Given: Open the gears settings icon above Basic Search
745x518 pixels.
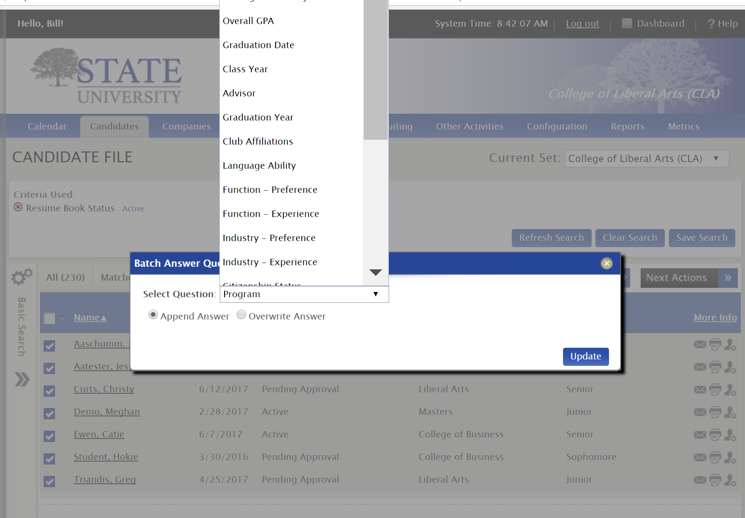Looking at the screenshot, I should [22, 277].
